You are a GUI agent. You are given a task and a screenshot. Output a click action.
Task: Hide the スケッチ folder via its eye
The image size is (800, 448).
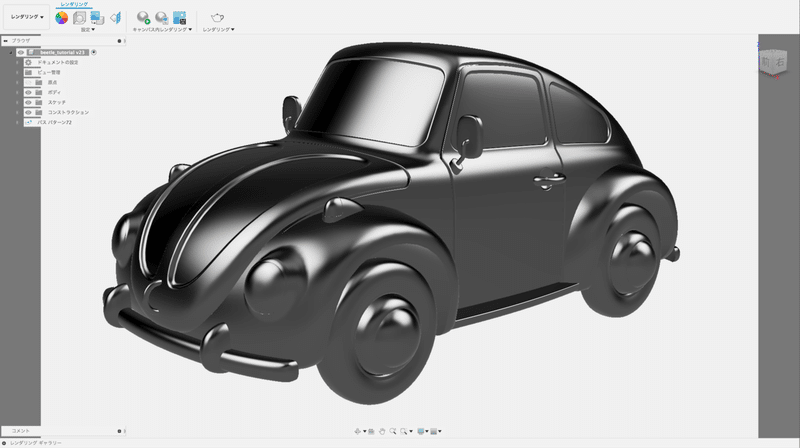tap(29, 103)
